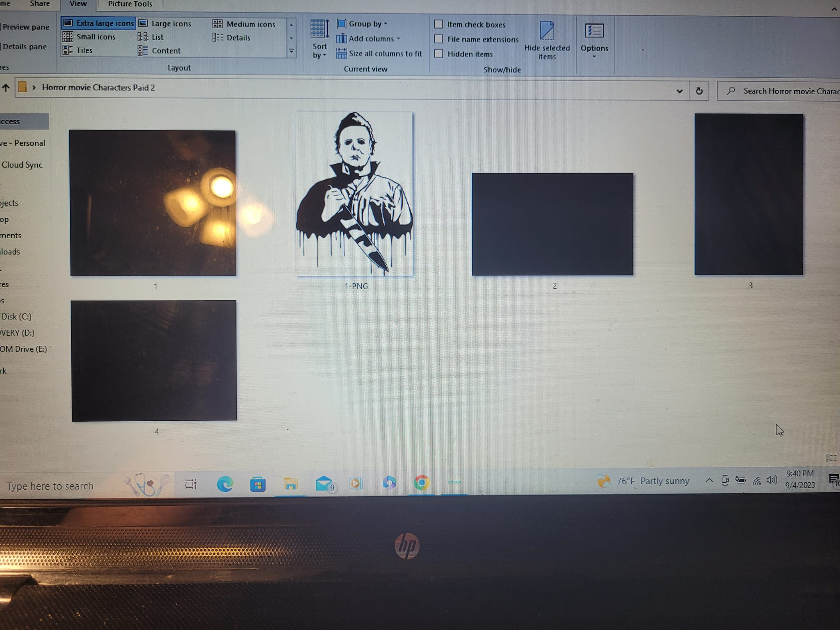Switch layout to List view
The image size is (840, 630).
coord(151,37)
